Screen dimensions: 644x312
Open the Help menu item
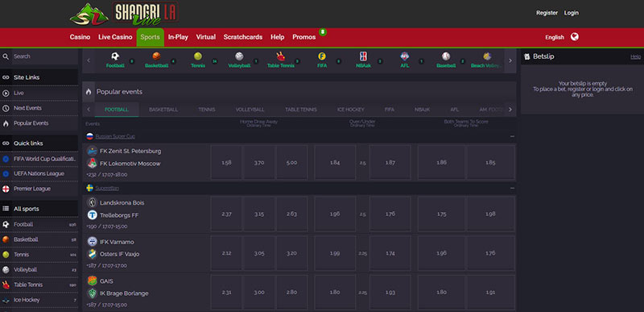point(277,37)
